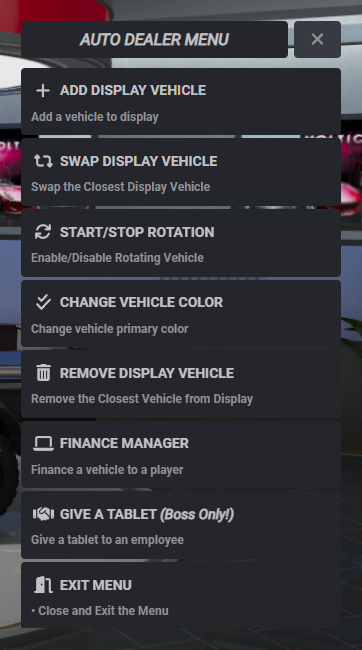
Task: Click the double checkmark color icon
Action: 43,302
